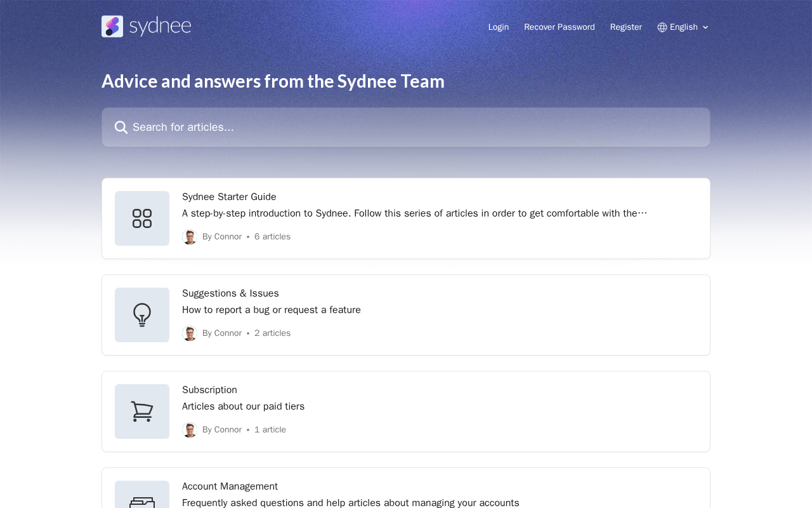Click Connor's avatar in Starter Guide card
The image size is (812, 508).
click(190, 237)
